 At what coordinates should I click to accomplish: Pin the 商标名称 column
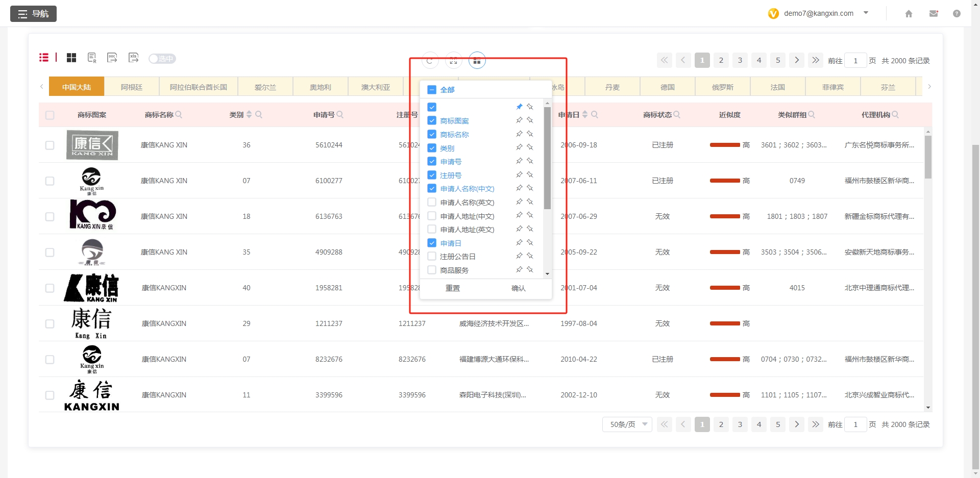click(520, 134)
